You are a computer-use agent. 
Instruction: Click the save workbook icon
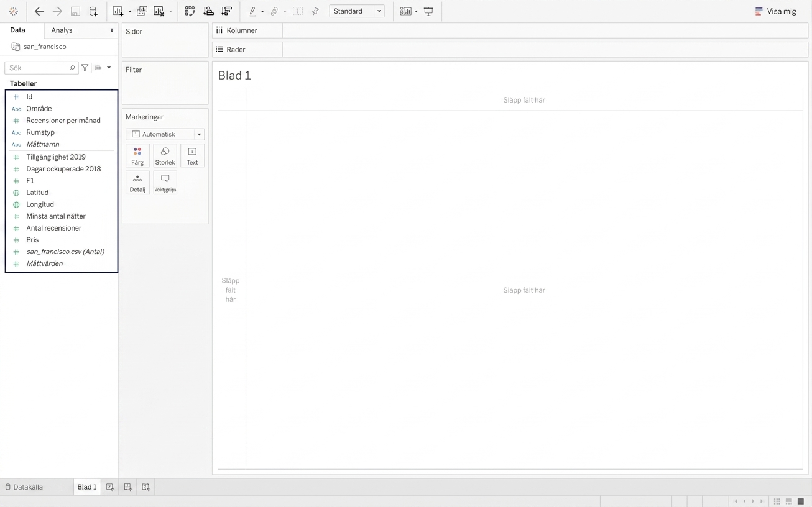coord(75,11)
